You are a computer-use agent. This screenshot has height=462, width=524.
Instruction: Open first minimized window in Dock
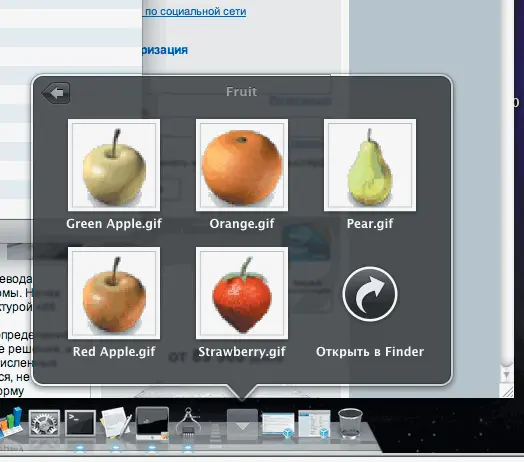pos(278,425)
